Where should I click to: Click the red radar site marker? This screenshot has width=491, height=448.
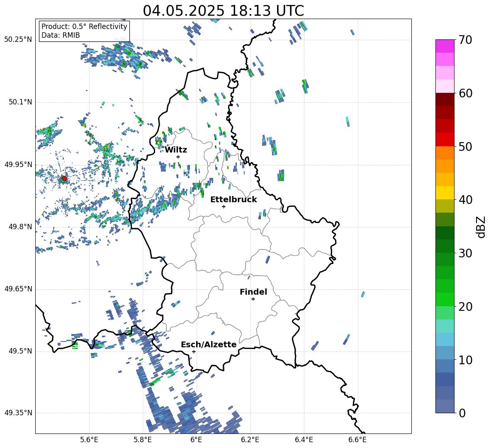point(64,178)
